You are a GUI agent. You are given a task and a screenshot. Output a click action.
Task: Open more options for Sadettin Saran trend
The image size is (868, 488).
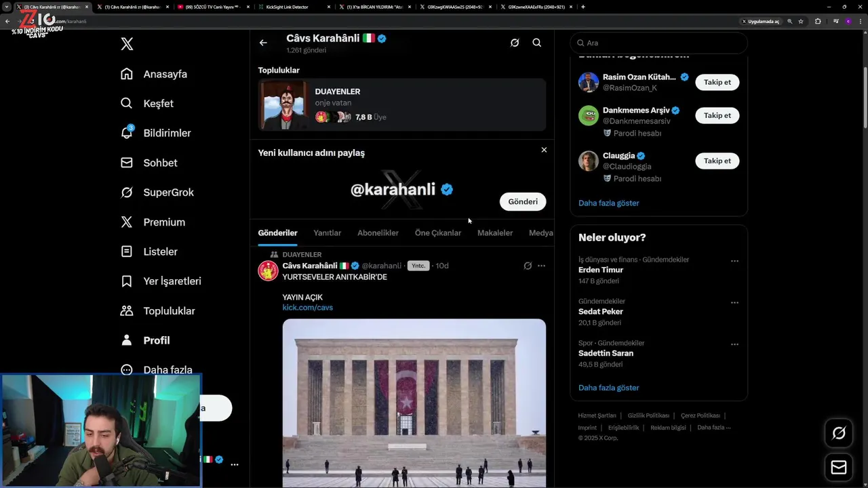click(734, 344)
